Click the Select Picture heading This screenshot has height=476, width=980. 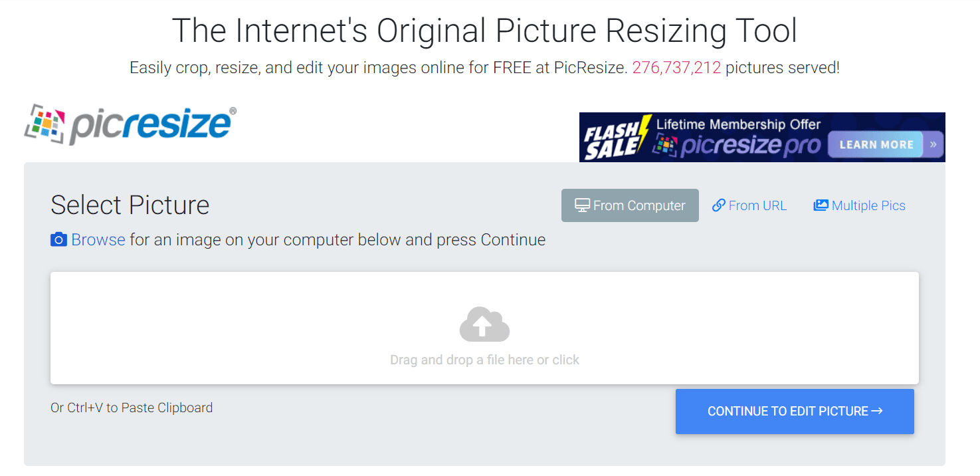pos(130,205)
